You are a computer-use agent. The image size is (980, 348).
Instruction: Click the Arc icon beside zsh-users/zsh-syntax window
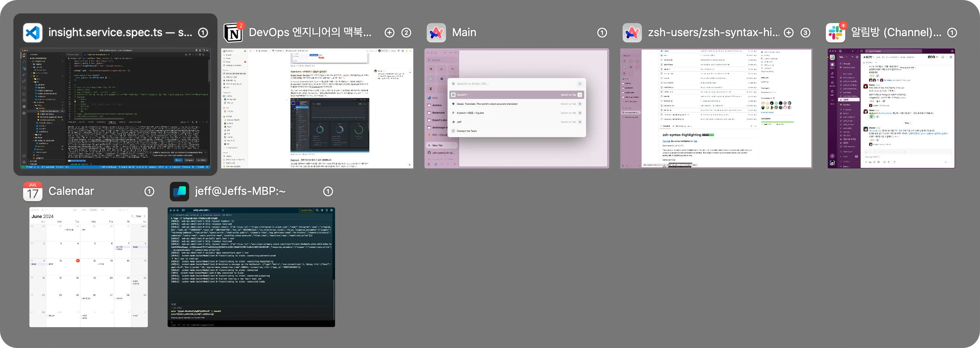633,32
